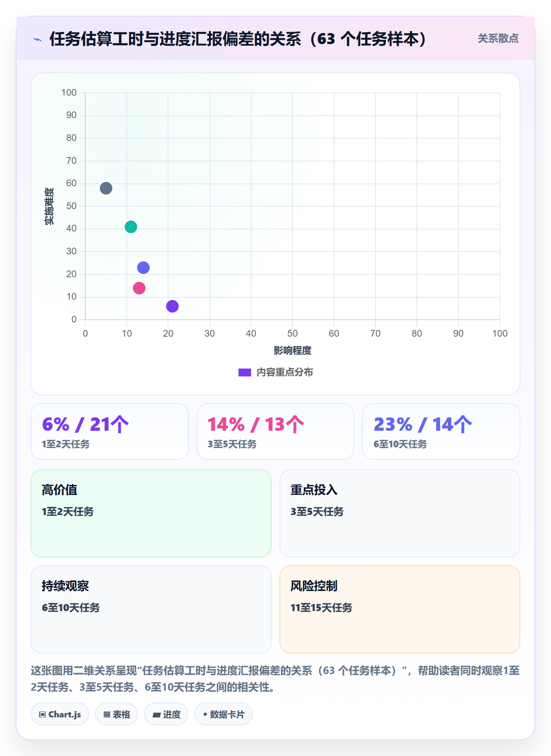551x756 pixels.
Task: Click the diamond icon in the 数据卡片 chip
Action: tap(205, 714)
